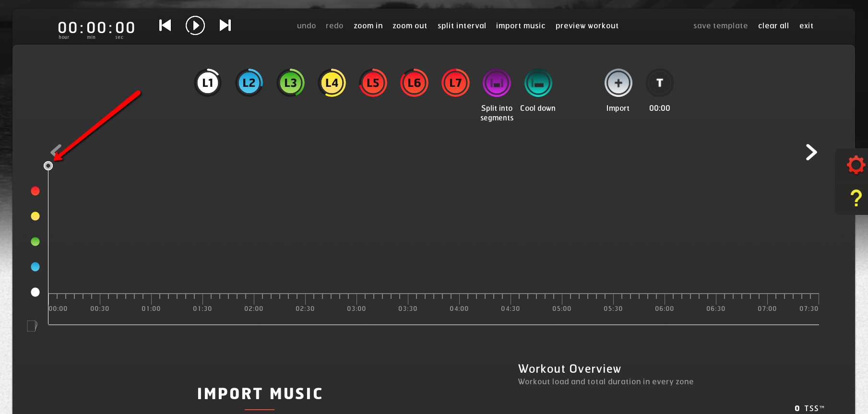Click the purple Split into segments icon

(x=497, y=83)
